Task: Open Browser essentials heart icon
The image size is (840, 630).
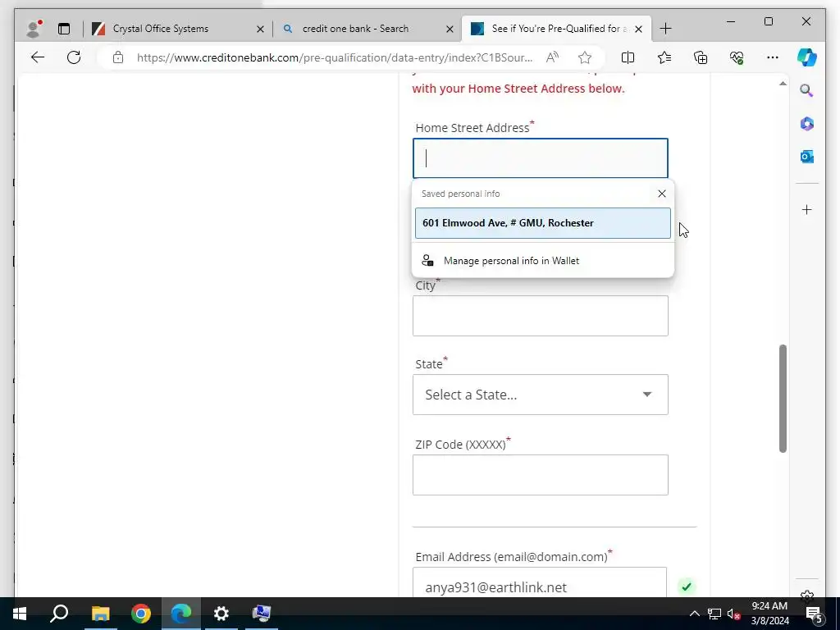Action: point(737,57)
